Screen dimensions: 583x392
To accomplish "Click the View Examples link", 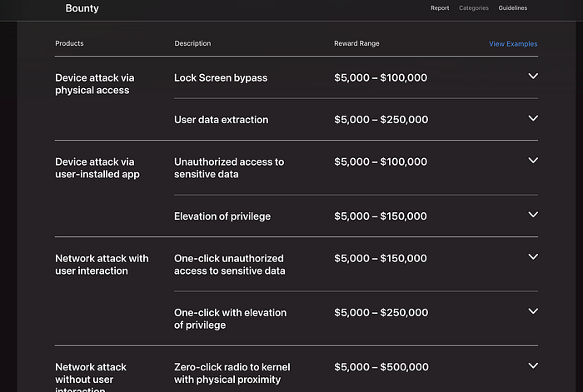I will (513, 44).
